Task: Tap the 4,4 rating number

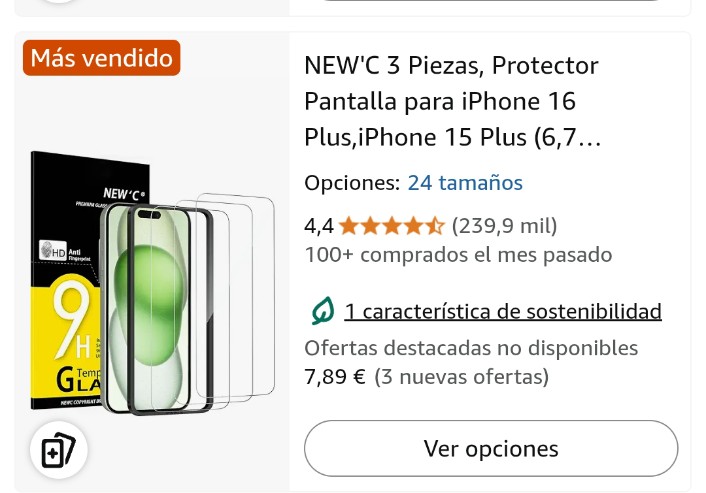Action: pos(319,226)
